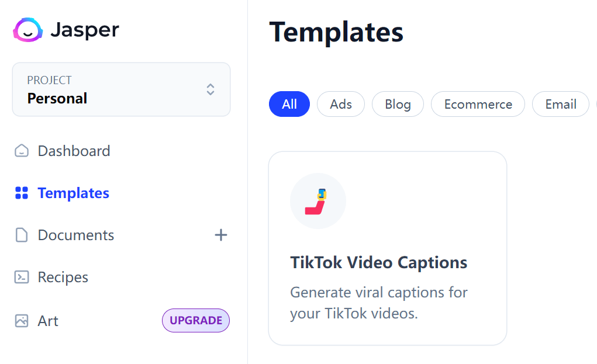Switch to the Ads filter tab

coord(340,104)
